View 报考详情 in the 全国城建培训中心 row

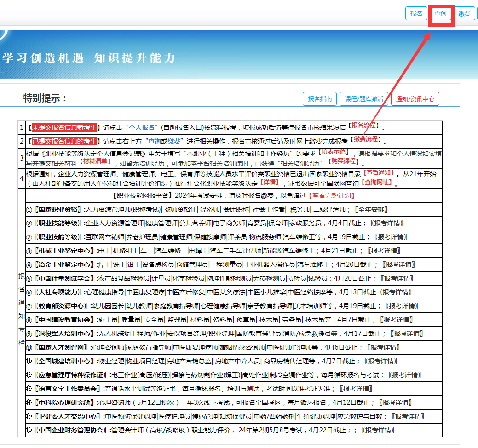click(x=381, y=361)
